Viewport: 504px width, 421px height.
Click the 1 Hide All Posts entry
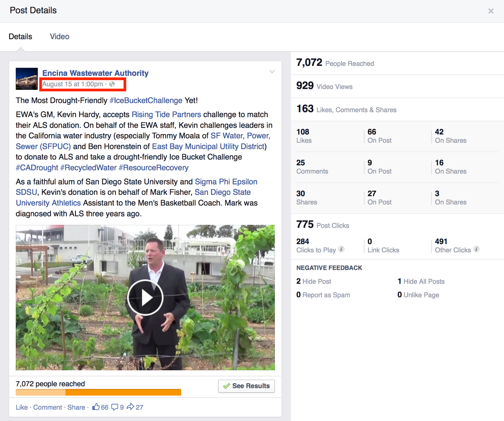point(421,281)
